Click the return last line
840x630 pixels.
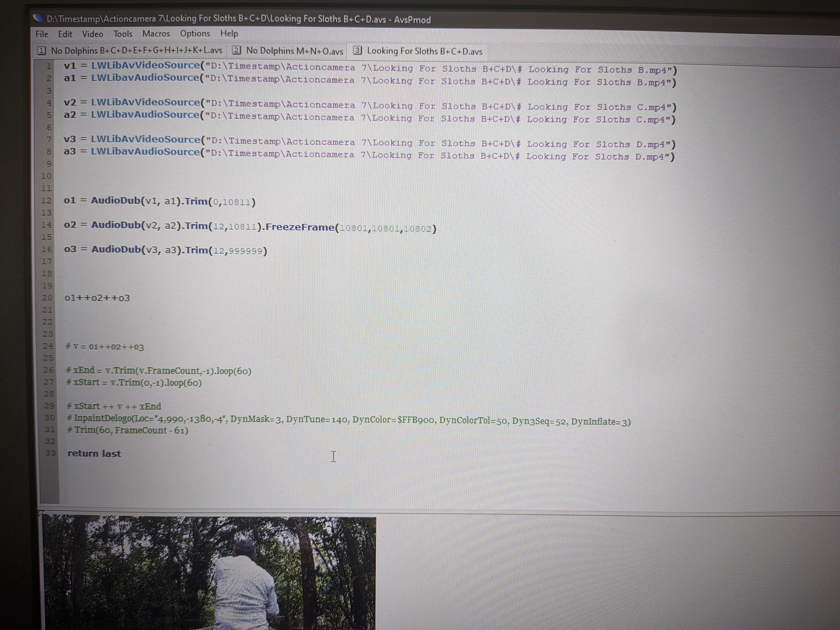pyautogui.click(x=94, y=453)
